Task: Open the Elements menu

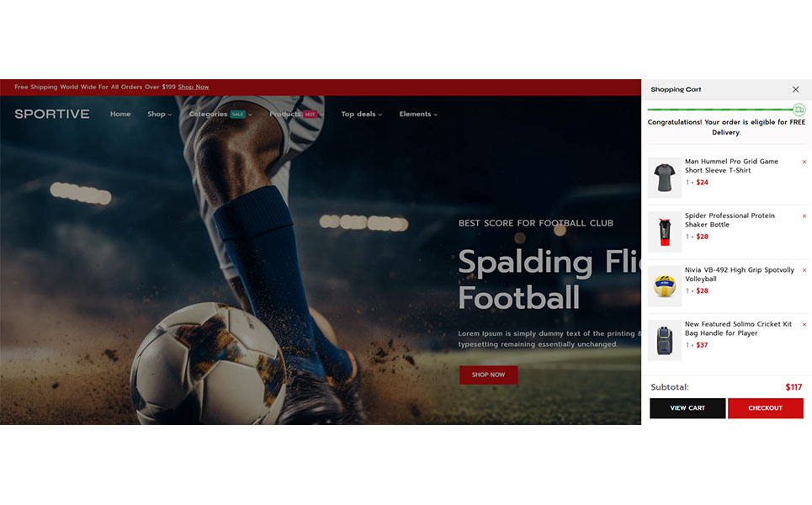Action: (418, 114)
